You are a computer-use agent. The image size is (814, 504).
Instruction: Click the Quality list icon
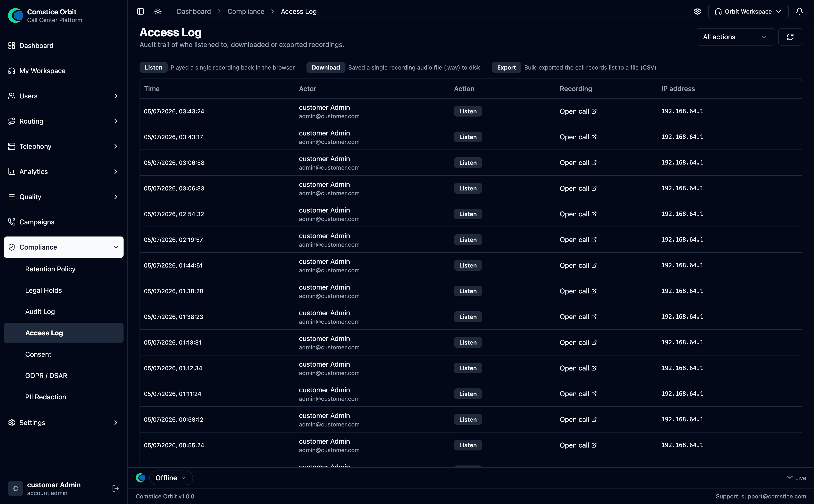pos(12,197)
